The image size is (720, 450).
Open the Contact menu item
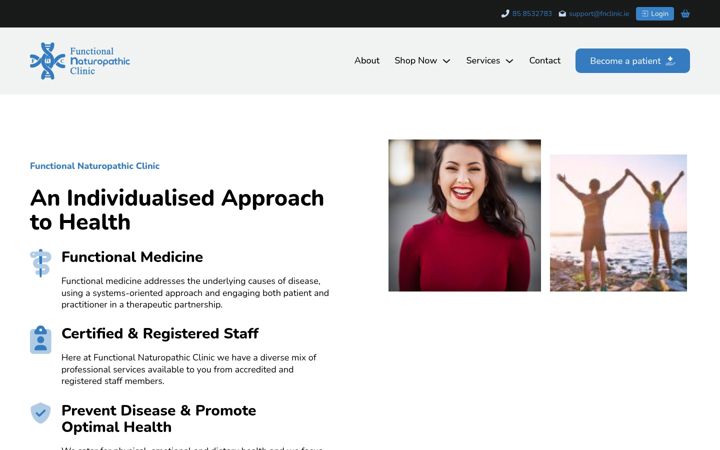(545, 61)
